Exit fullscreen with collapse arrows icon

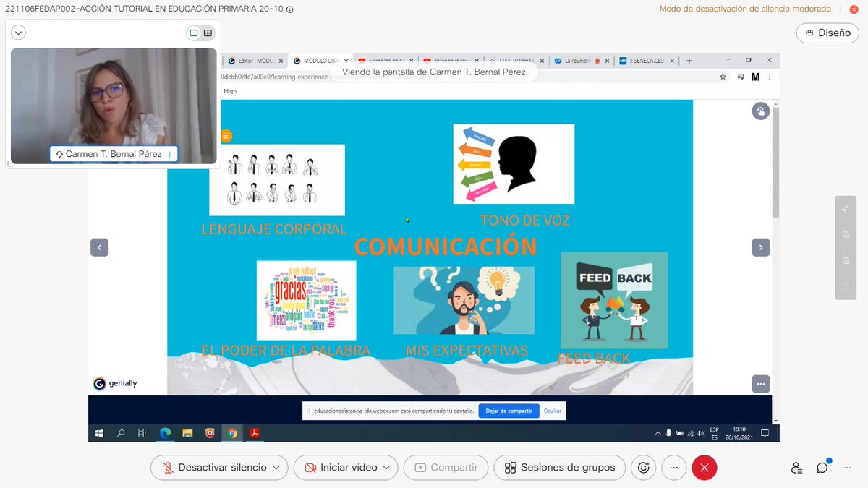coord(846,208)
